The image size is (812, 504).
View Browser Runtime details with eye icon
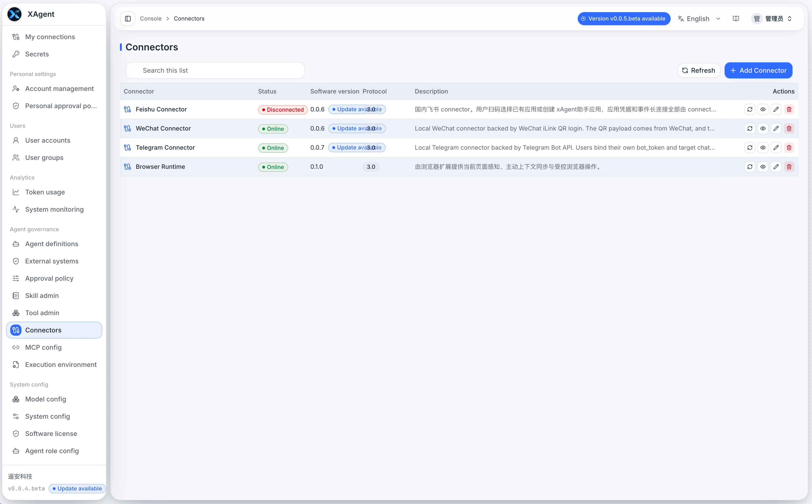point(763,167)
